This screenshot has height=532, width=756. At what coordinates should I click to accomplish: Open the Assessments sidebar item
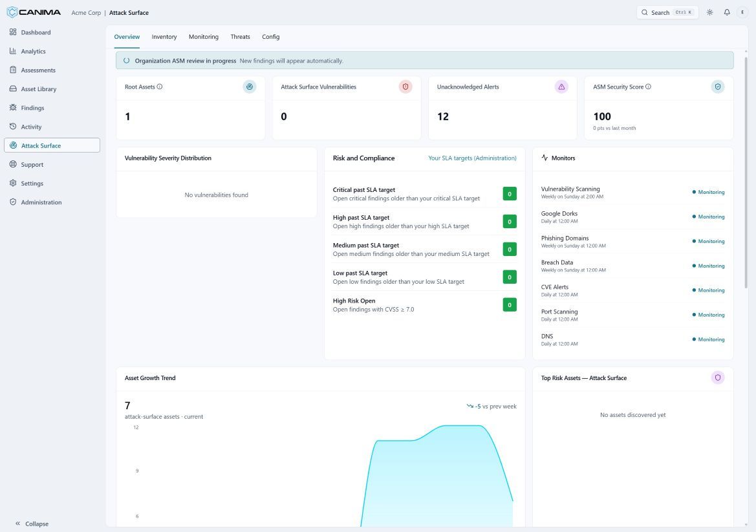pyautogui.click(x=52, y=70)
